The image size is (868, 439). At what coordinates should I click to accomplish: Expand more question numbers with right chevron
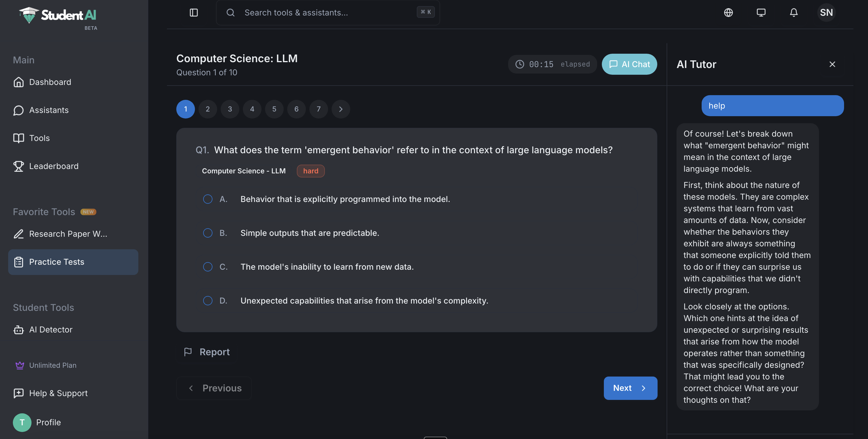tap(341, 109)
